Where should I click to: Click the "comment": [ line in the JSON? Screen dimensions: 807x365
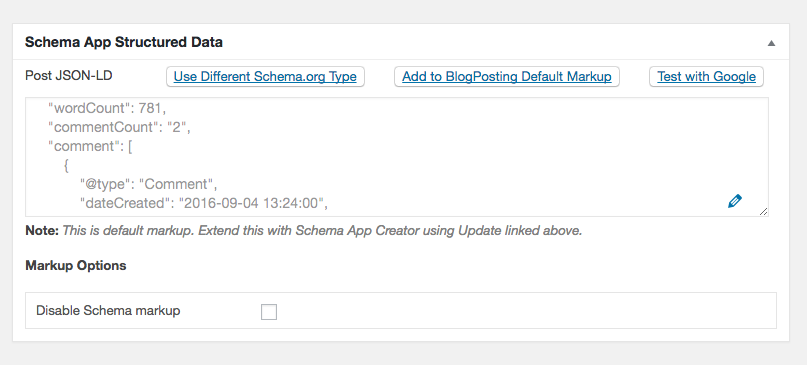[90, 146]
